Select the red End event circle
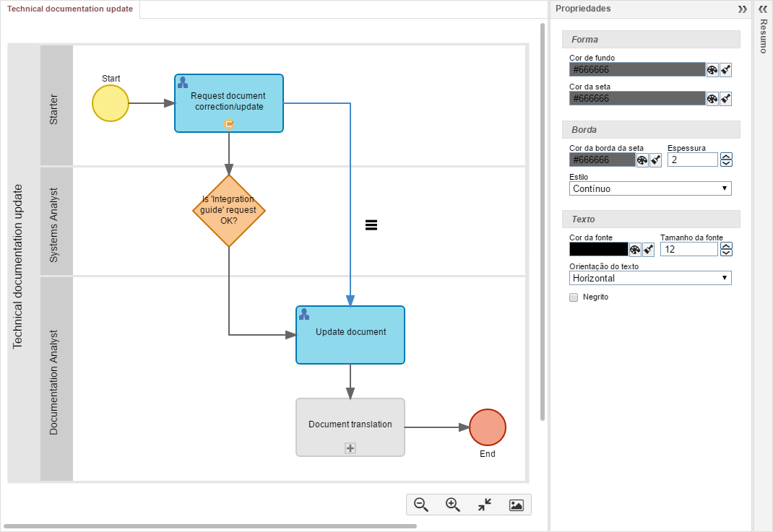The height and width of the screenshot is (532, 773). tap(488, 427)
